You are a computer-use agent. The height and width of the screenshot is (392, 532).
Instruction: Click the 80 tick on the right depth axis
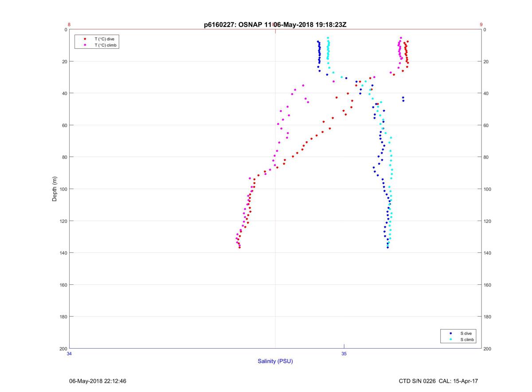tap(486, 157)
